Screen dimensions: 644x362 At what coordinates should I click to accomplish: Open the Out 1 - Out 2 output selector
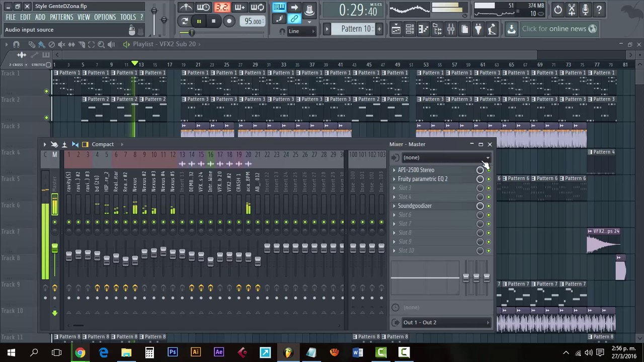pyautogui.click(x=446, y=322)
